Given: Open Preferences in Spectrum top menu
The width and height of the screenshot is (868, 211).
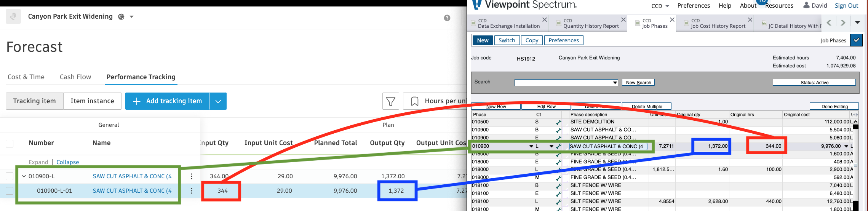Looking at the screenshot, I should (x=694, y=5).
